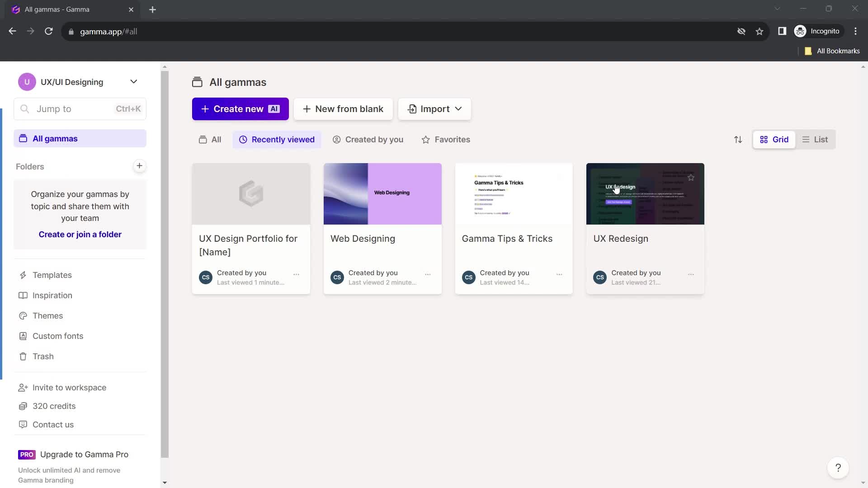Image resolution: width=868 pixels, height=488 pixels.
Task: Click the Jump to search input field
Action: (80, 108)
